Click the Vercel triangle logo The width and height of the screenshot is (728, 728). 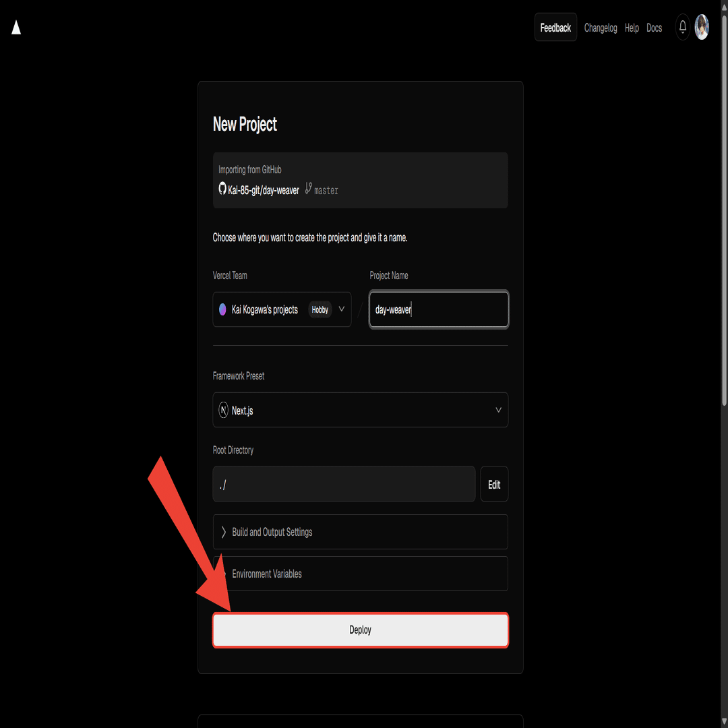click(16, 28)
